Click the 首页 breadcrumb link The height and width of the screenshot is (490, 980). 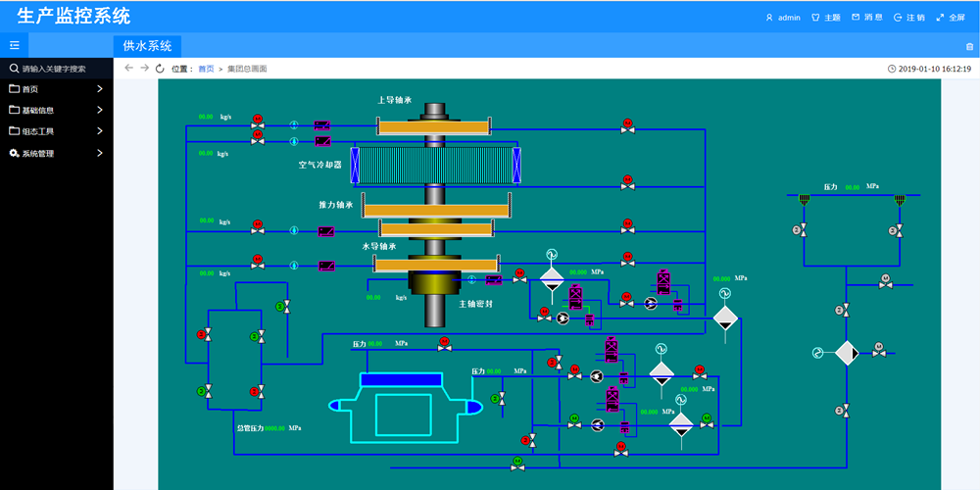point(206,69)
